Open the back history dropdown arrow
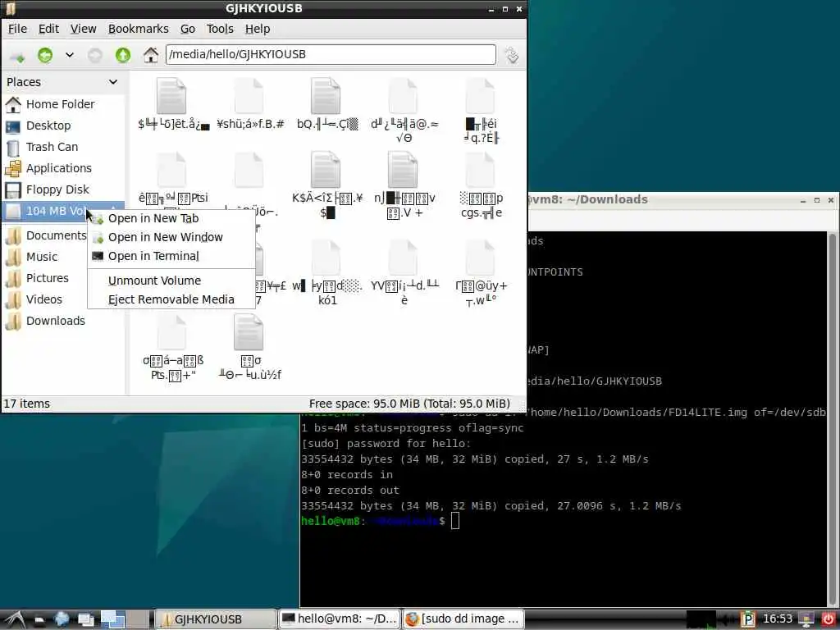The width and height of the screenshot is (840, 630). pos(70,55)
